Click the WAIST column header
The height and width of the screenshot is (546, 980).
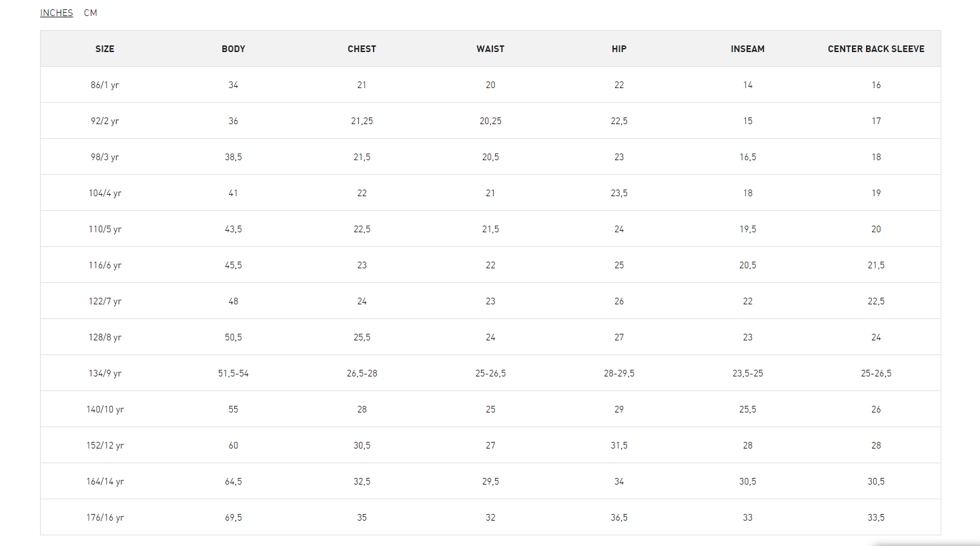pos(490,49)
